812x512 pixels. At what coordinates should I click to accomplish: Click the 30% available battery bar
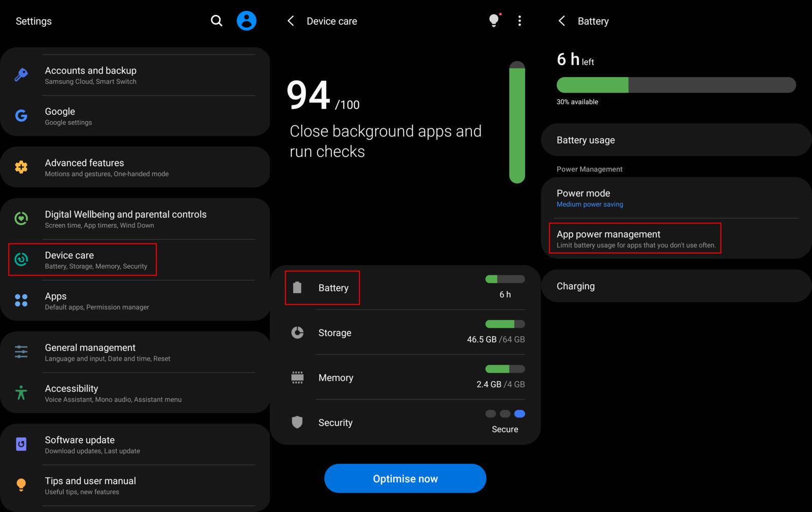tap(676, 85)
